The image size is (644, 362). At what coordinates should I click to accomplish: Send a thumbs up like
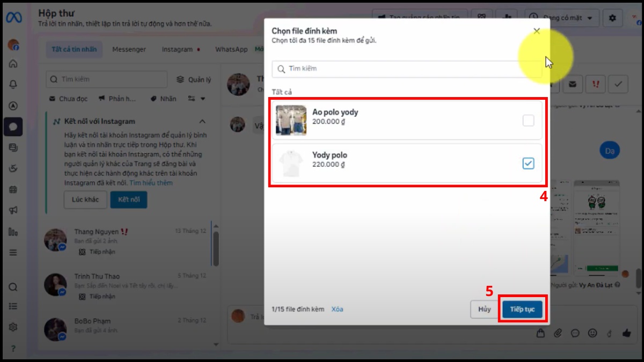626,333
